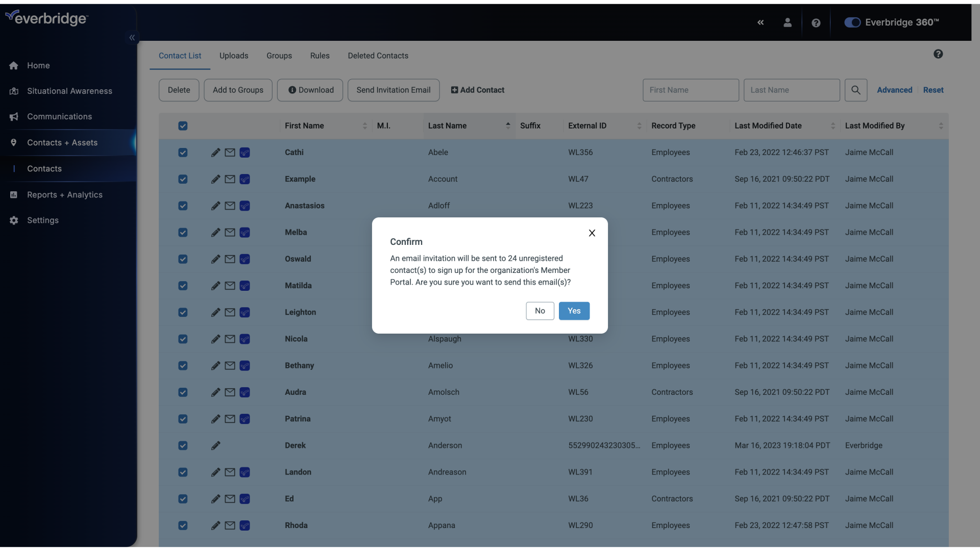
Task: Uncheck the Derek Anderson row
Action: (x=183, y=445)
